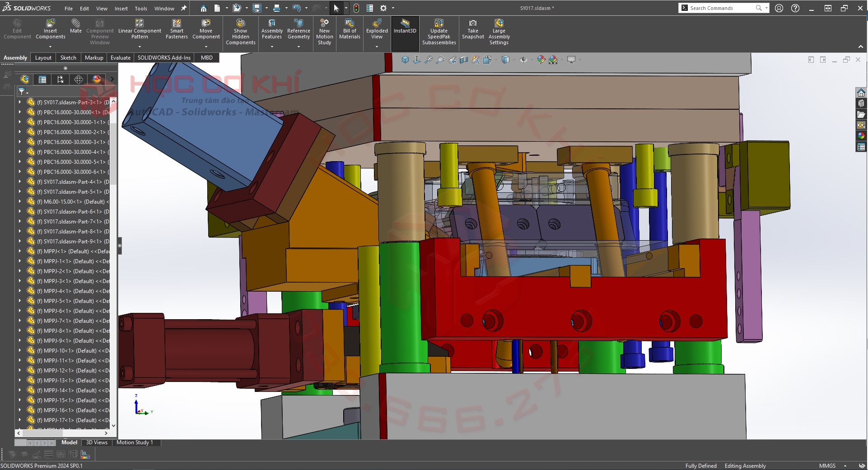Open the 3D Views tab
This screenshot has height=470, width=868.
[97, 442]
